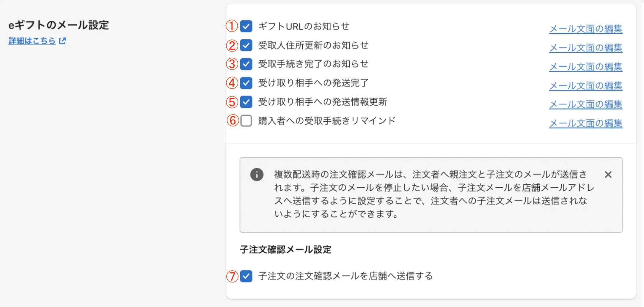This screenshot has height=307, width=644.
Task: Uncheck the ギフトURLのお知らせ checkbox
Action: (x=246, y=26)
